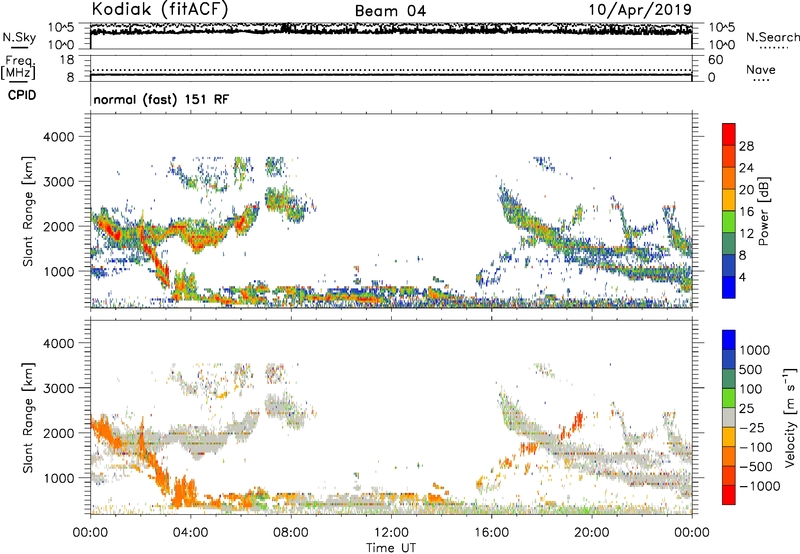This screenshot has width=800, height=554.
Task: Click the '1000' velocity scale value
Action: [755, 350]
